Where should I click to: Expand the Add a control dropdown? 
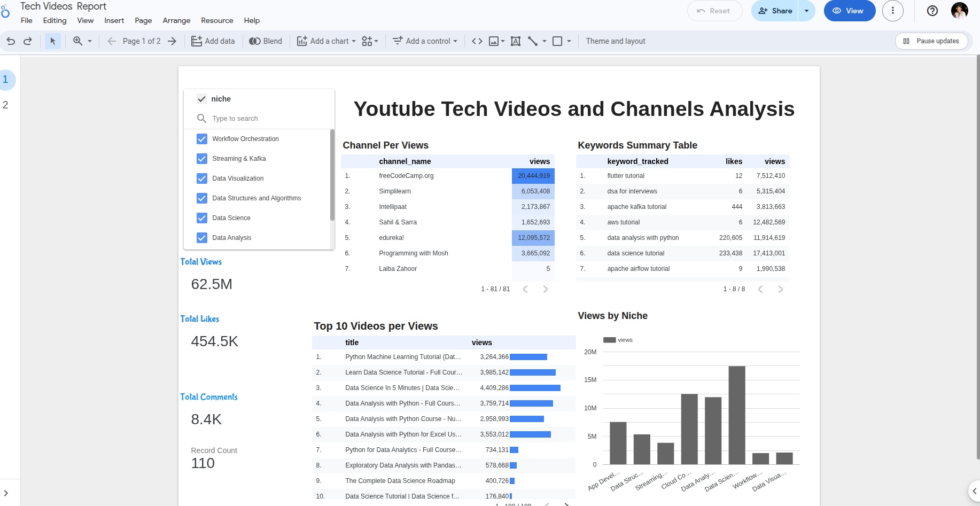[x=455, y=41]
